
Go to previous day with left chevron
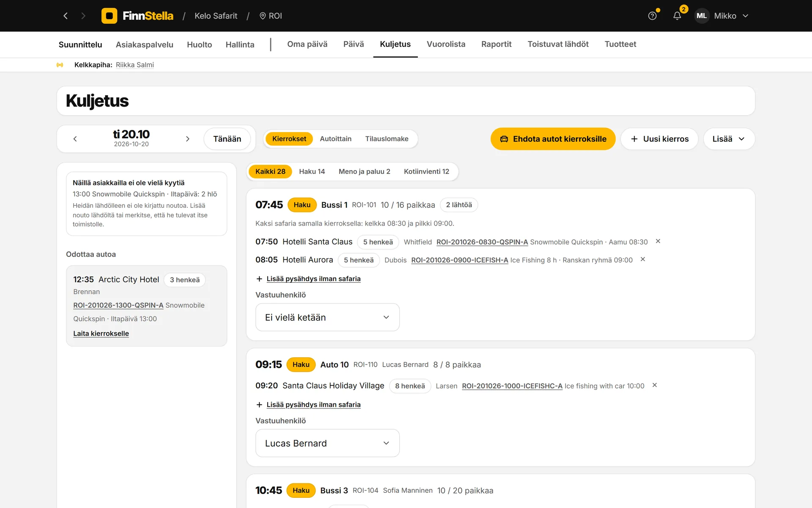tap(75, 139)
